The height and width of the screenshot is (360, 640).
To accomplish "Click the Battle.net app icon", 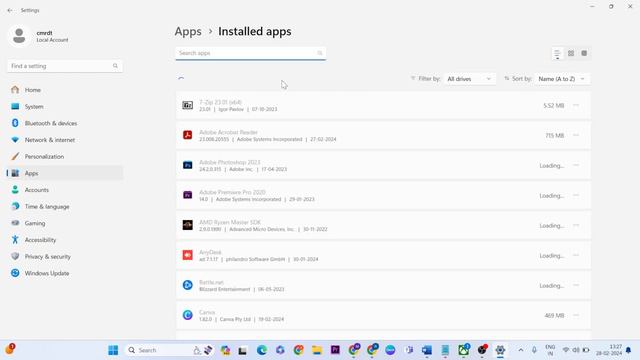I will tap(187, 285).
